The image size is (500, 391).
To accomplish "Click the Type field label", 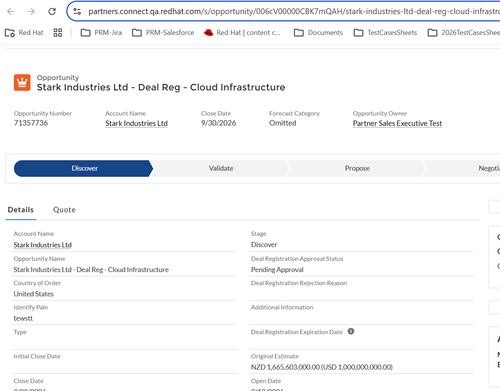I will [20, 332].
